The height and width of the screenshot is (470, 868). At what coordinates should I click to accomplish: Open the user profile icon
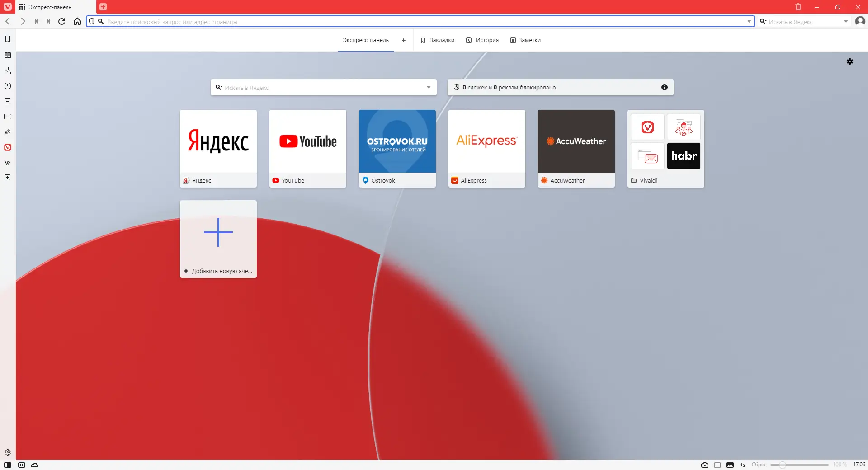[860, 21]
